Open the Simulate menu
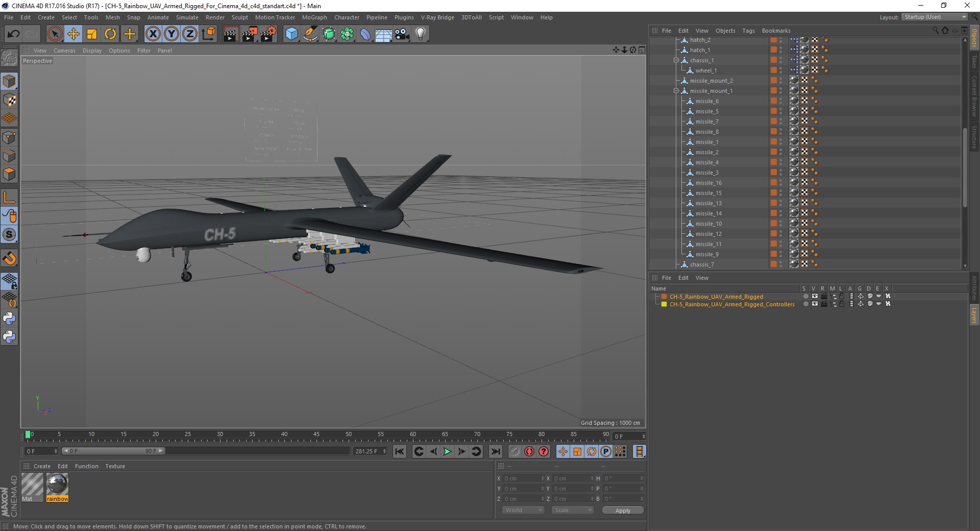The image size is (980, 531). click(x=187, y=17)
